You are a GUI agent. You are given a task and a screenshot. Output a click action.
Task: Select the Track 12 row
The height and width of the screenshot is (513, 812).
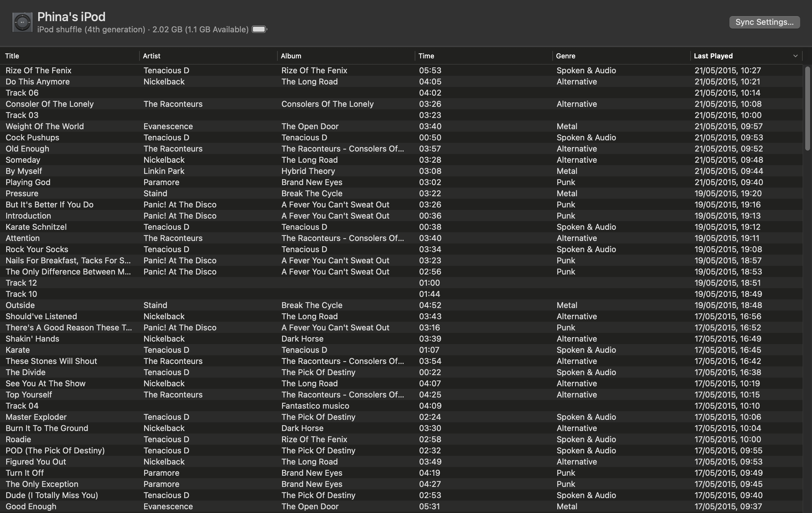401,283
